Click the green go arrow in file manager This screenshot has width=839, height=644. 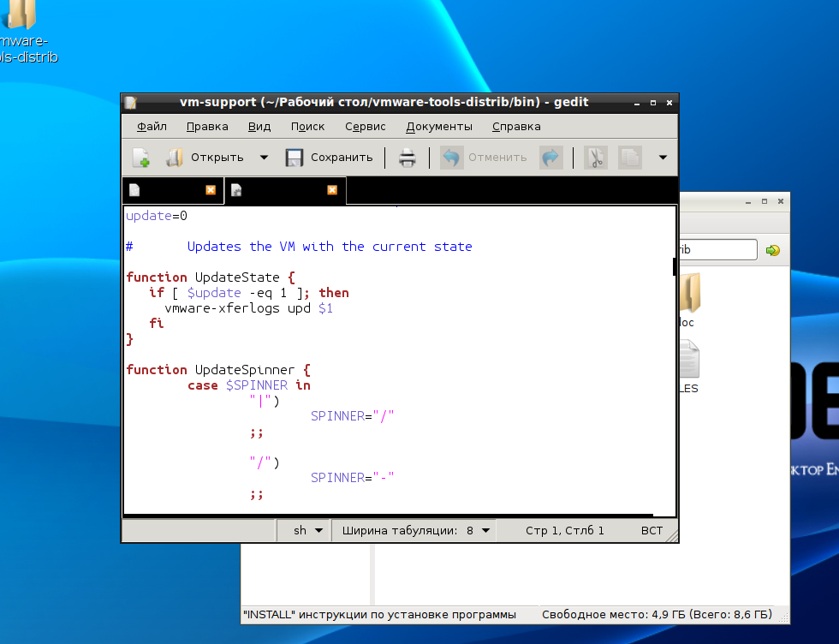773,250
